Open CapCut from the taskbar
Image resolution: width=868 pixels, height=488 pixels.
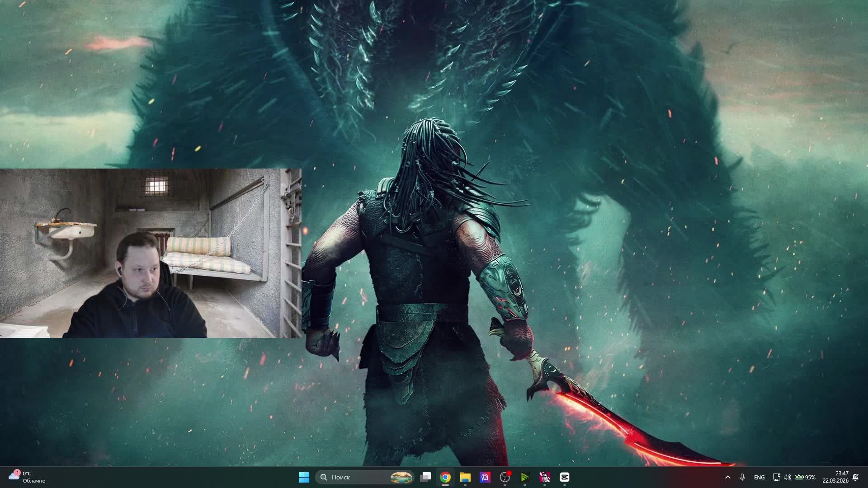tap(565, 477)
